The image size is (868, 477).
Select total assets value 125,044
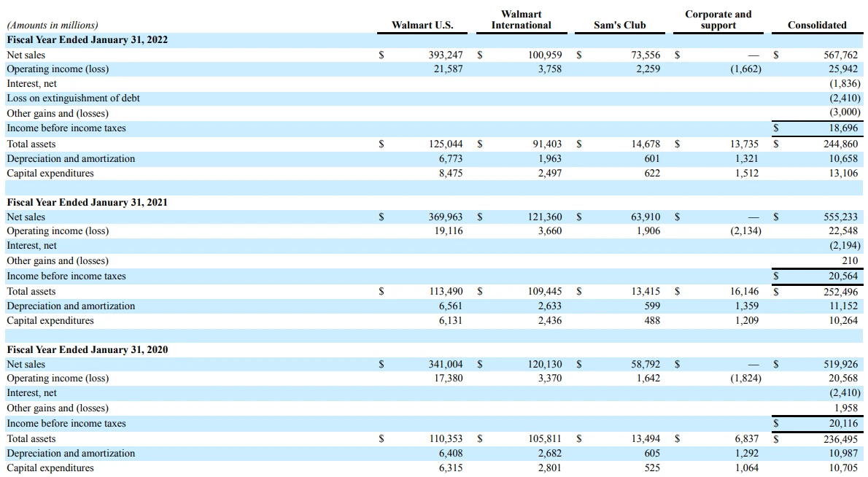click(446, 144)
